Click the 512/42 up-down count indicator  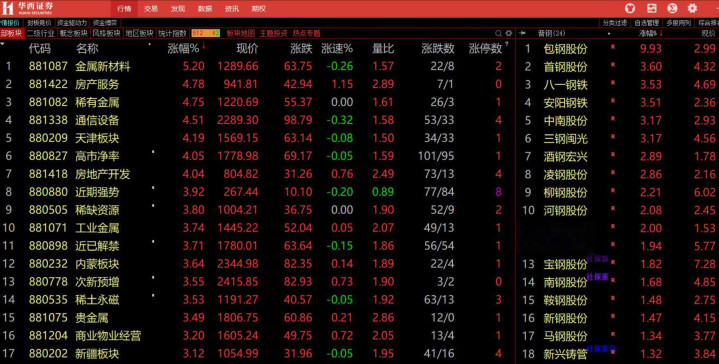click(x=206, y=33)
